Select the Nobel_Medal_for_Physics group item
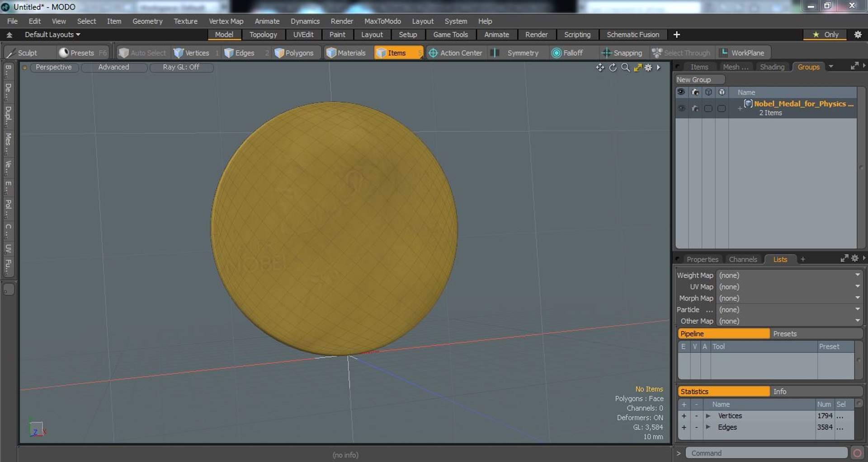 [803, 103]
